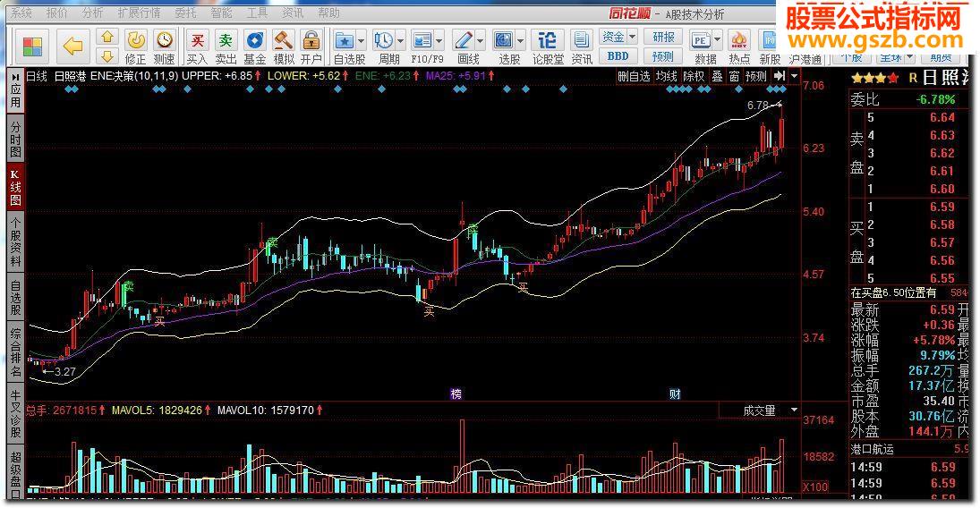Select the 画线 drawing pencil icon
980x508 pixels.
(x=463, y=41)
